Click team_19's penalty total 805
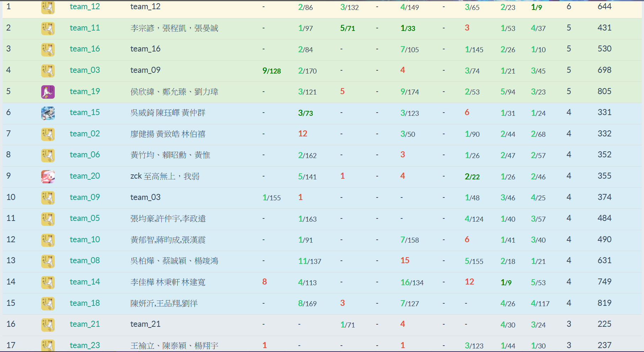Screen dimensions: 644x352 pos(605,91)
